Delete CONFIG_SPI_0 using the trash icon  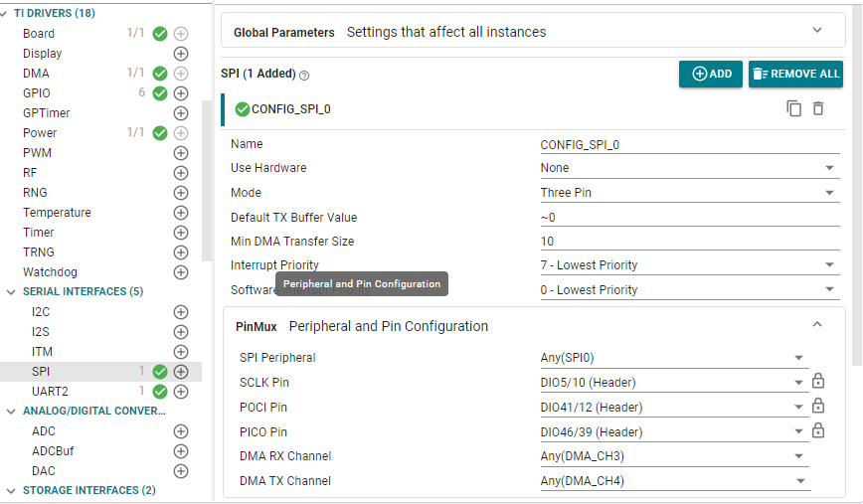coord(818,108)
